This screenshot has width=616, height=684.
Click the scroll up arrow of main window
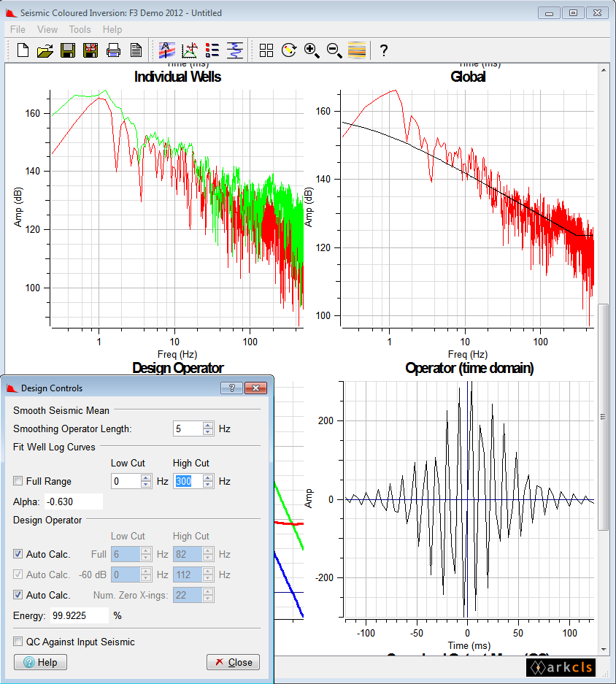(604, 70)
